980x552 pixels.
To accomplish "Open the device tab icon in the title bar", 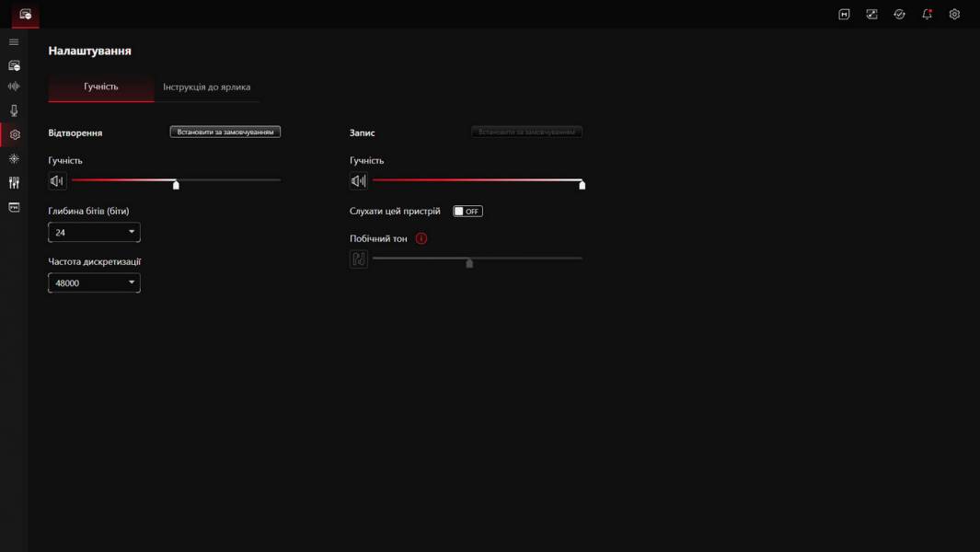I will [x=26, y=15].
